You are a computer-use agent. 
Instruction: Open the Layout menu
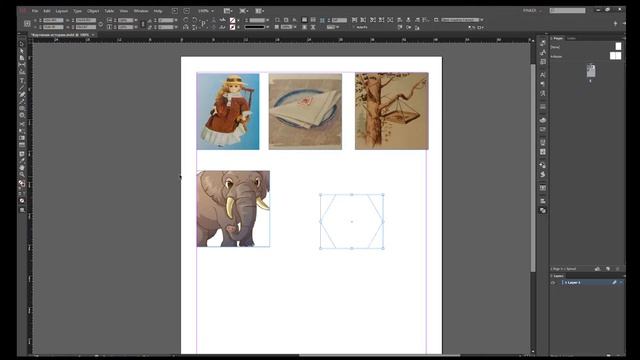pos(62,11)
